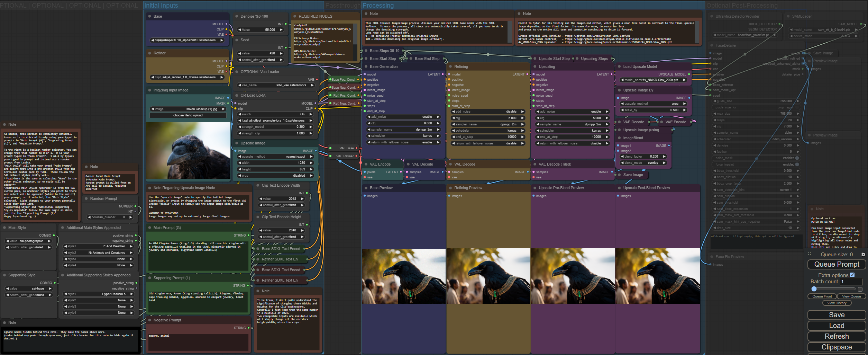Toggle FaceDetailer noise_mask enabled switch

[x=797, y=158]
